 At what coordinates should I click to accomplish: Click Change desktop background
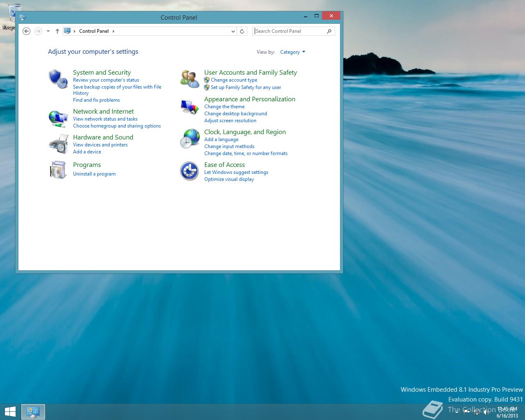[235, 114]
